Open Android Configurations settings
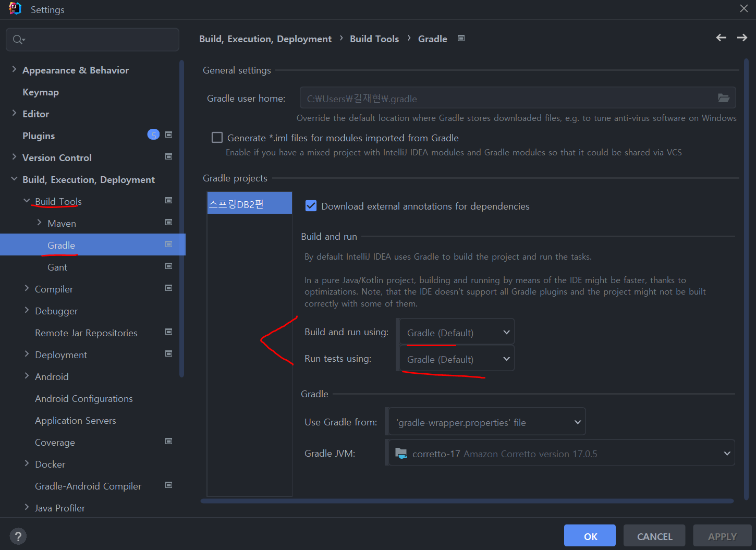 [x=84, y=398]
